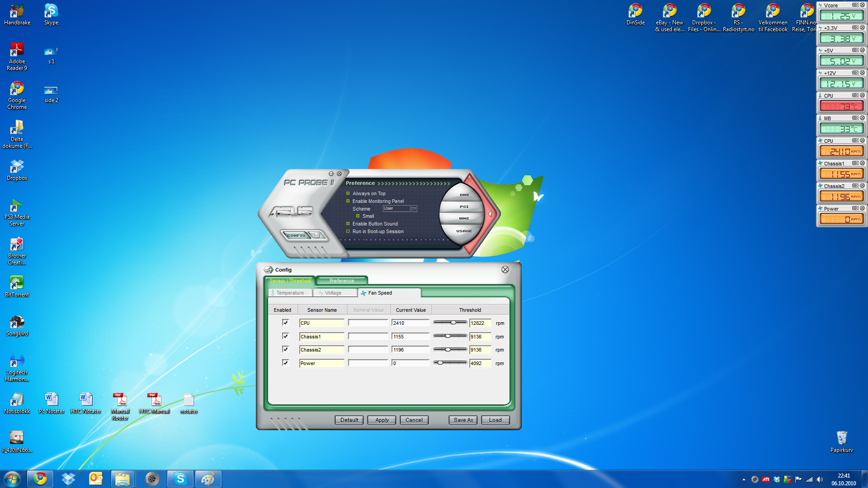
Task: Open Scheme dropdown arrow
Action: click(414, 209)
